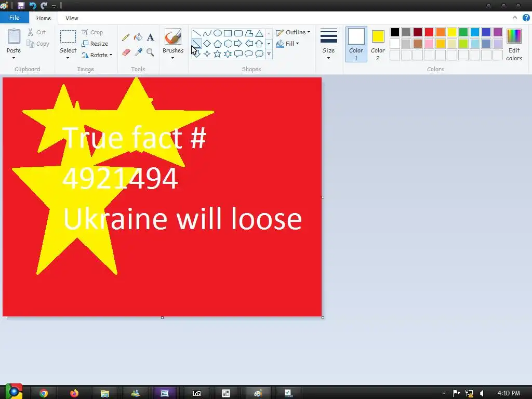Switch to the Home tab

44,18
